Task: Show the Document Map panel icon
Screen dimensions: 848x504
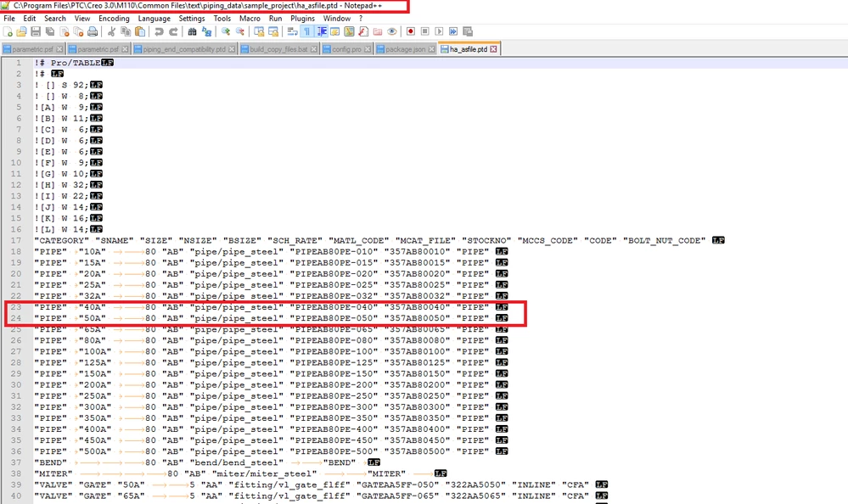Action: point(350,31)
